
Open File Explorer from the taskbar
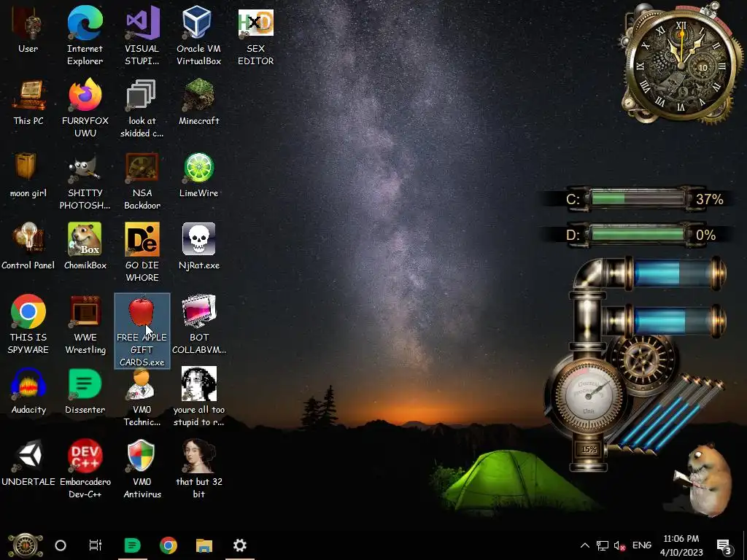click(204, 545)
